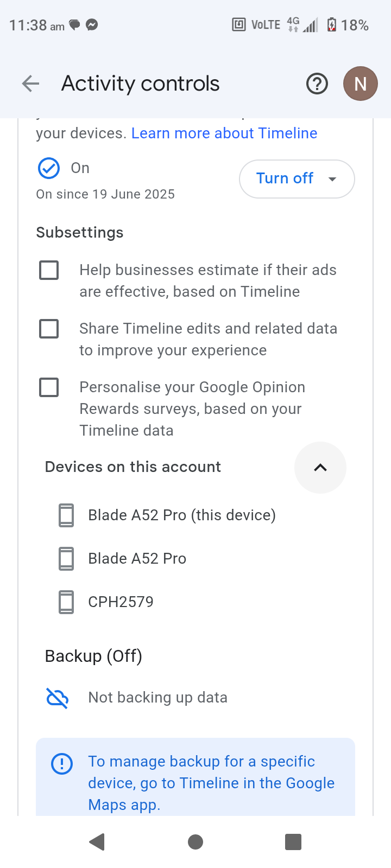Tap the blue On checkmark icon
This screenshot has height=868, width=391.
(x=49, y=168)
